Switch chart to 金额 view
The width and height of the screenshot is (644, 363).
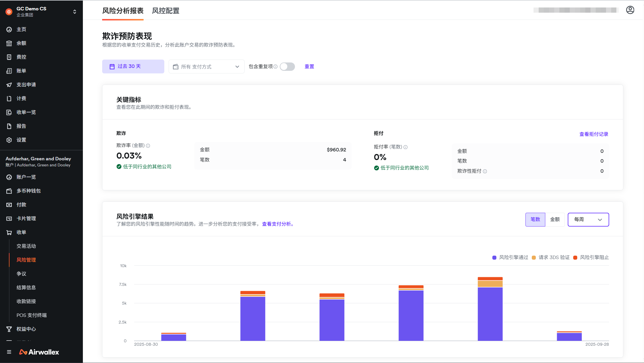click(x=555, y=219)
